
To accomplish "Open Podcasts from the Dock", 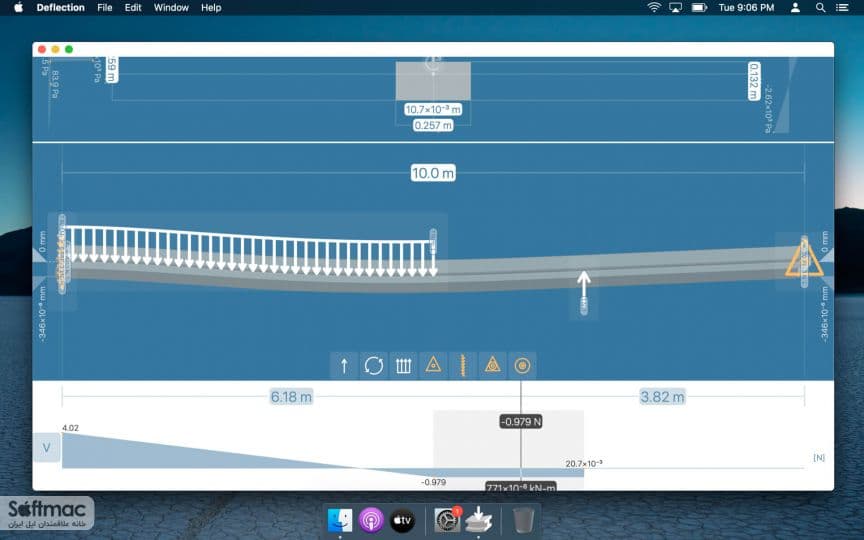I will tap(371, 520).
